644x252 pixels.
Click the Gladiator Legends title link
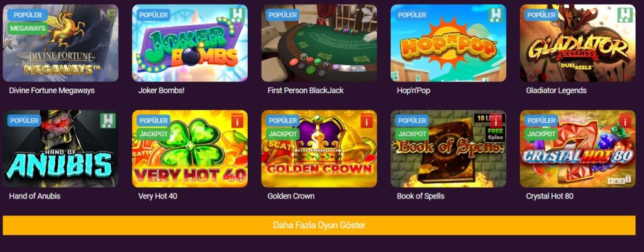point(556,91)
